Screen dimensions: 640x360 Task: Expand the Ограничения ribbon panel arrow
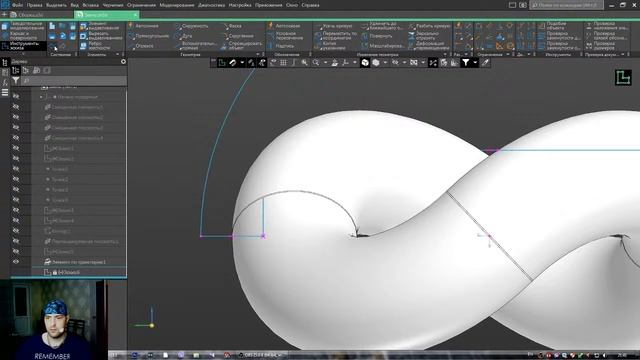pyautogui.click(x=508, y=54)
